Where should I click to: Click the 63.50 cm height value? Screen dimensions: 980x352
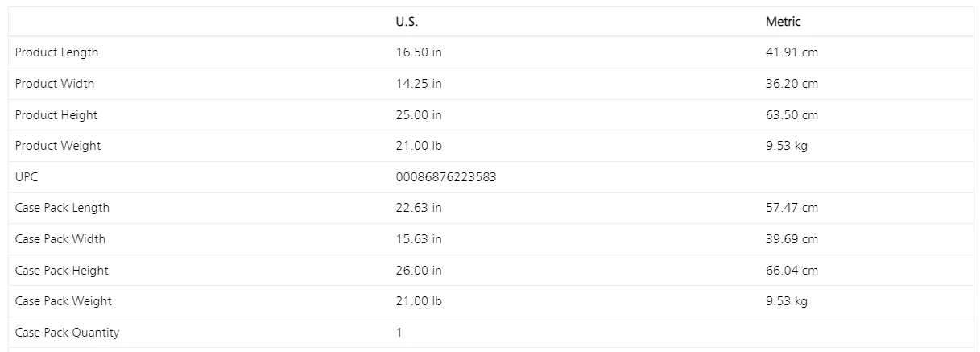(x=792, y=115)
